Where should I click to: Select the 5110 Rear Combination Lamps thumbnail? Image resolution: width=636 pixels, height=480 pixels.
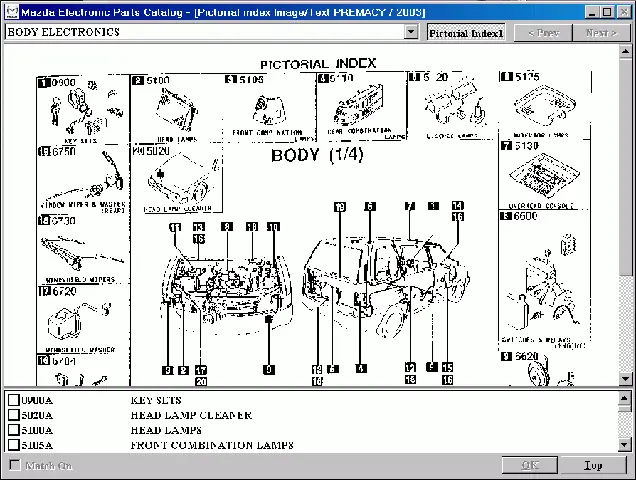pyautogui.click(x=361, y=107)
